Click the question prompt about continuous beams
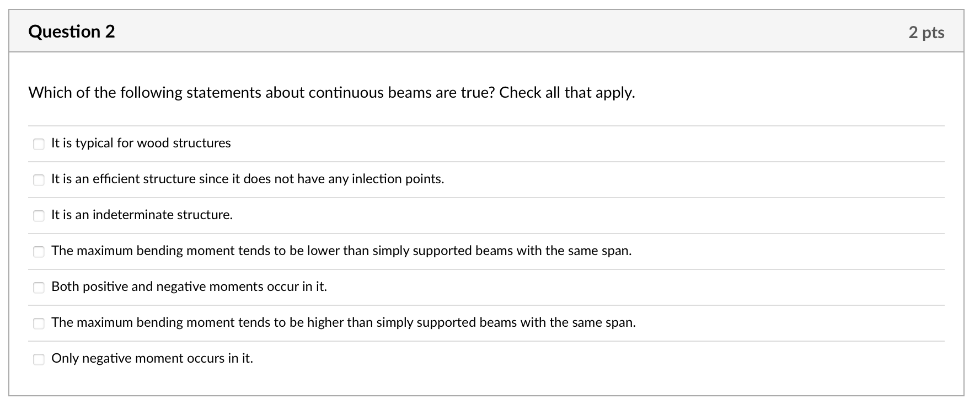 click(331, 93)
